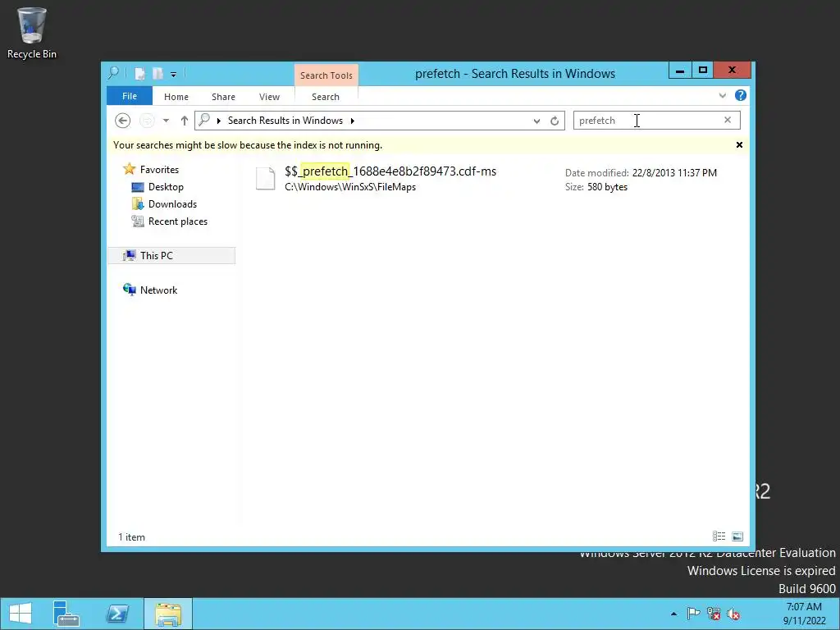840x630 pixels.
Task: Open the recent locations dropdown arrow
Action: tap(166, 121)
